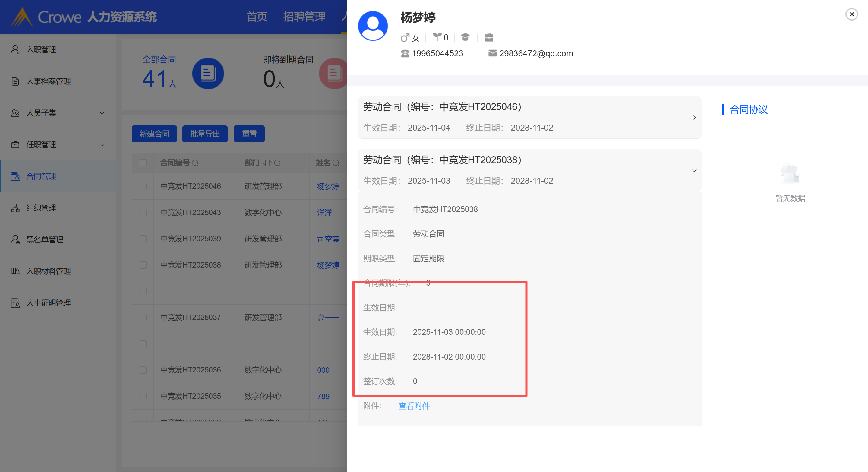Click the 入职管理 sidebar icon
Image resolution: width=868 pixels, height=472 pixels.
pos(15,49)
